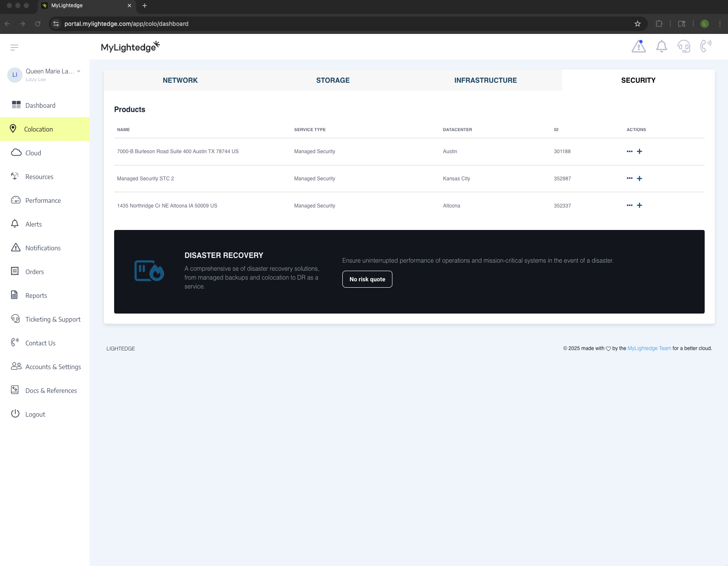Click the Docs & References icon
728x566 pixels.
coord(15,390)
